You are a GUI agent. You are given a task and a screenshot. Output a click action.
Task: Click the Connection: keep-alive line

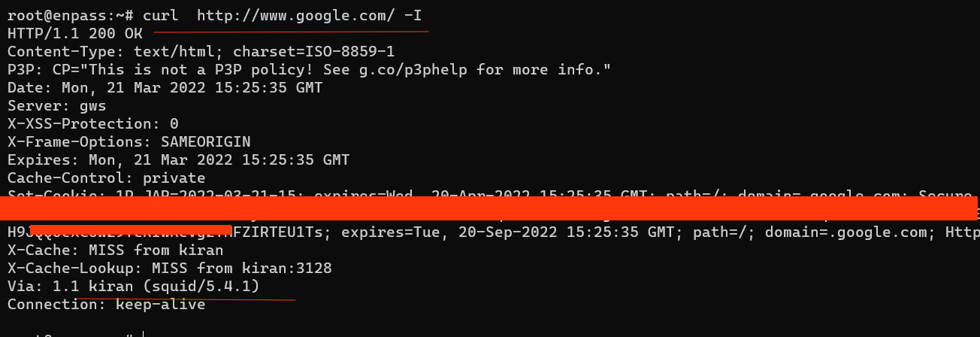[x=107, y=304]
